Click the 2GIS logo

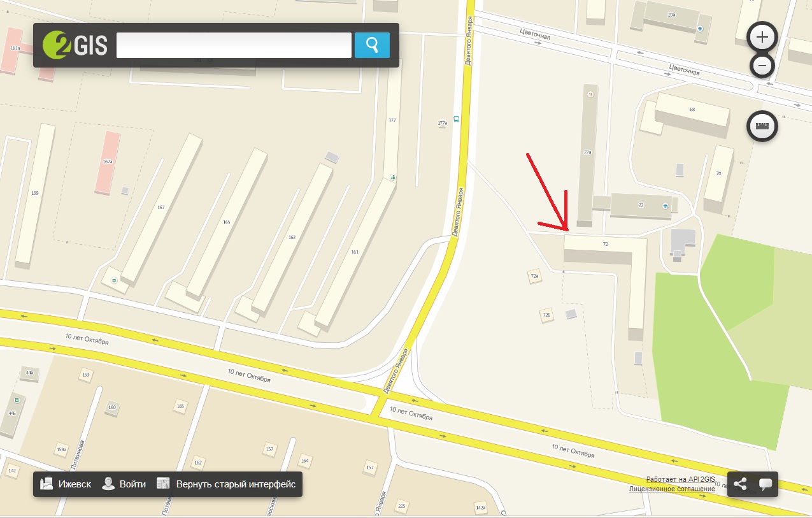pyautogui.click(x=75, y=45)
